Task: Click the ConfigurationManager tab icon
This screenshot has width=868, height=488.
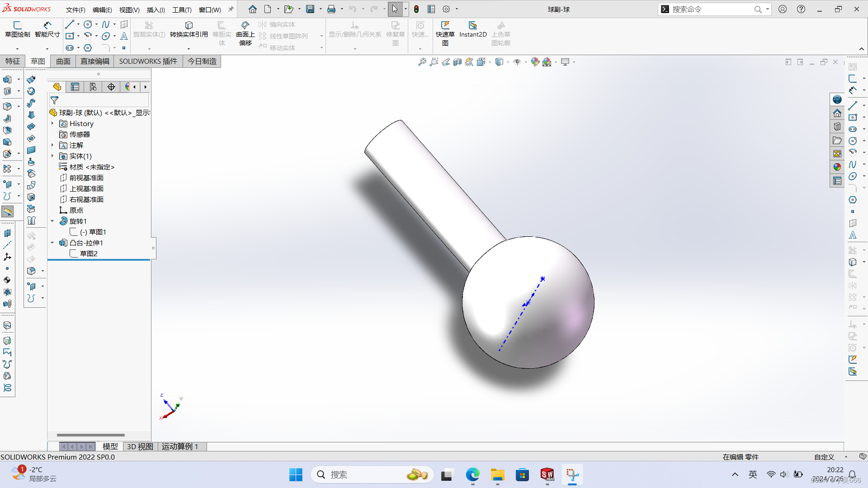Action: tap(93, 87)
